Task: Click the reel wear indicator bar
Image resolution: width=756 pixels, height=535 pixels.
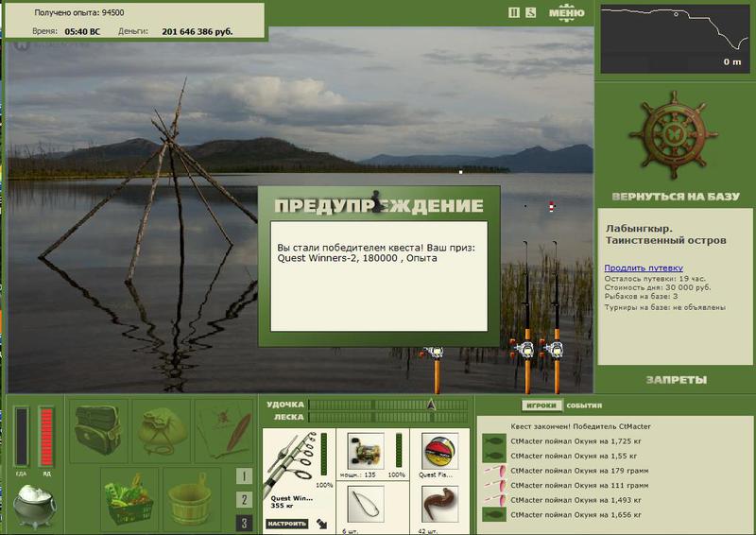Action: (399, 450)
